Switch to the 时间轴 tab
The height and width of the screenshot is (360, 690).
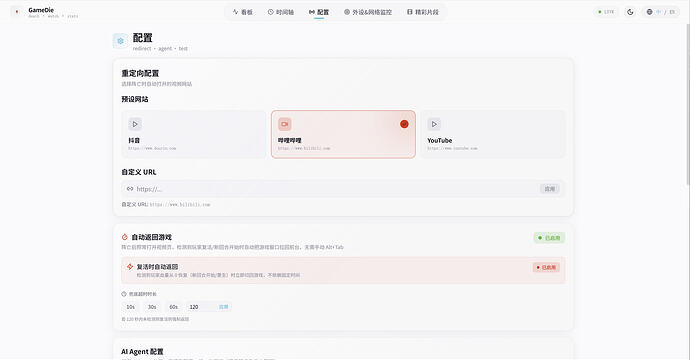281,12
